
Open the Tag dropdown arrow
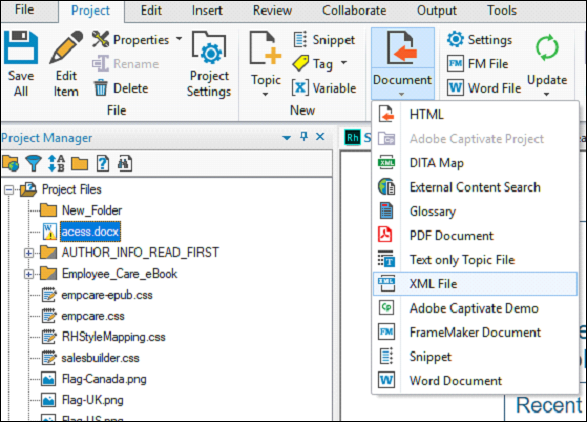pyautogui.click(x=344, y=63)
